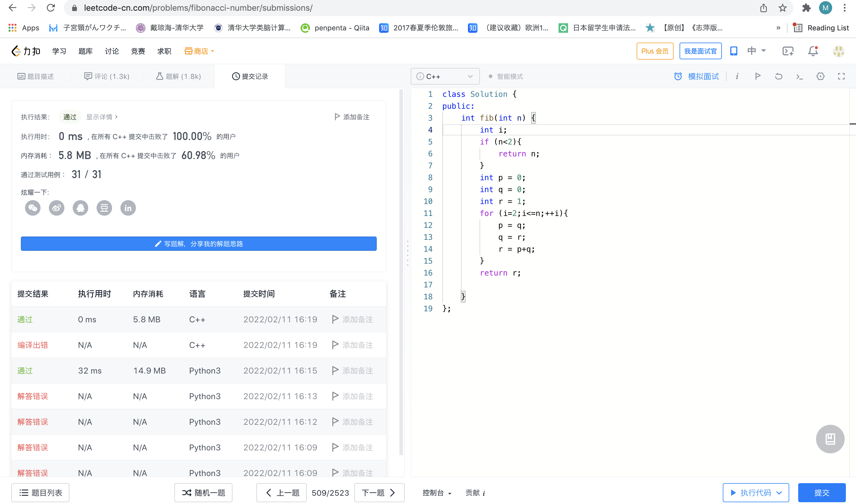Click the submissions panel vertical scrollbar
Image resolution: width=856 pixels, height=504 pixels.
click(401, 272)
